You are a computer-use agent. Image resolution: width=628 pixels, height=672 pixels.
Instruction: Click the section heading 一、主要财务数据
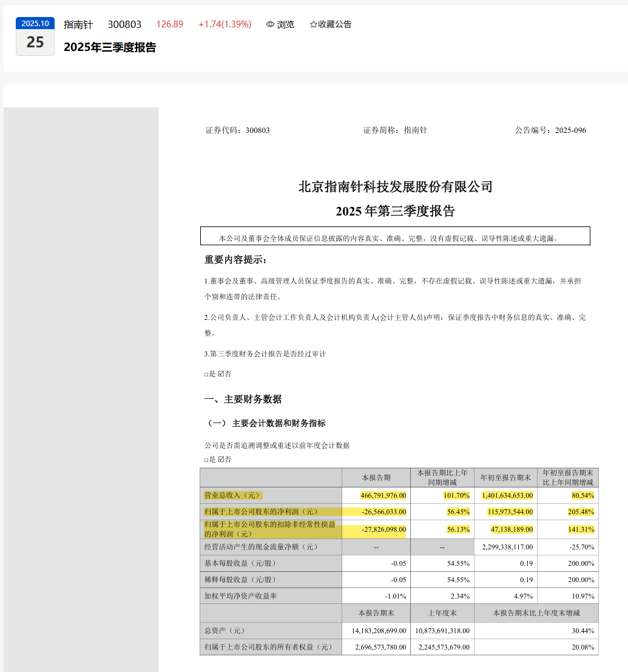point(243,399)
